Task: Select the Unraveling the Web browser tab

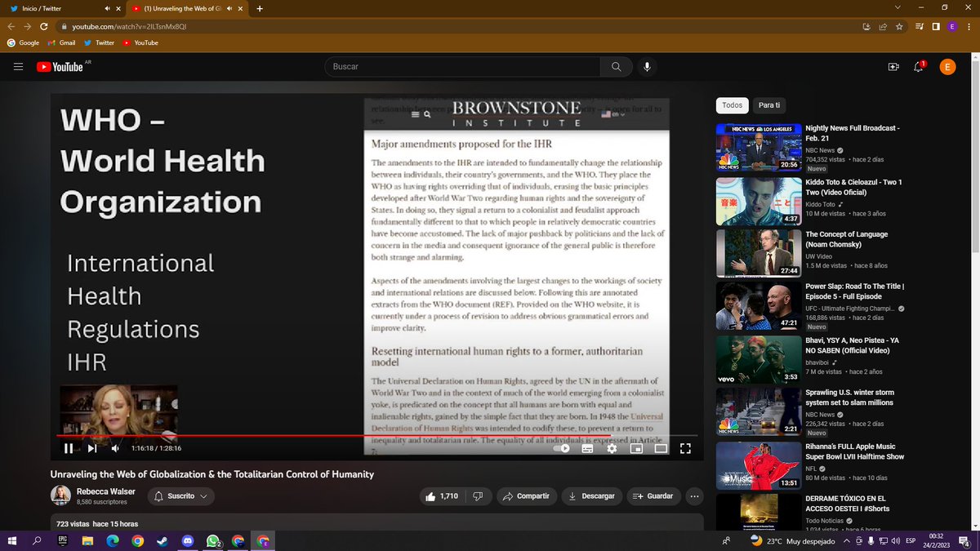Action: tap(185, 8)
